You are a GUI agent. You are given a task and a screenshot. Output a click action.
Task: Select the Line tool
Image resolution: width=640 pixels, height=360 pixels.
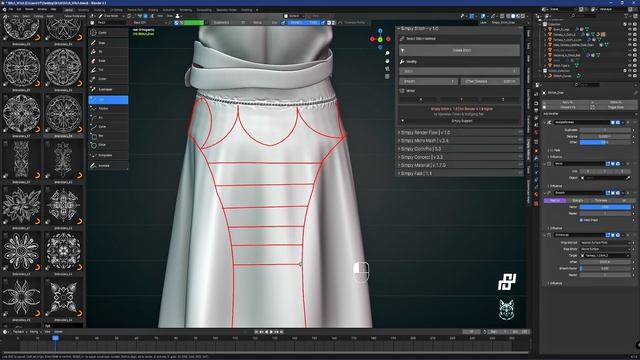click(108, 100)
